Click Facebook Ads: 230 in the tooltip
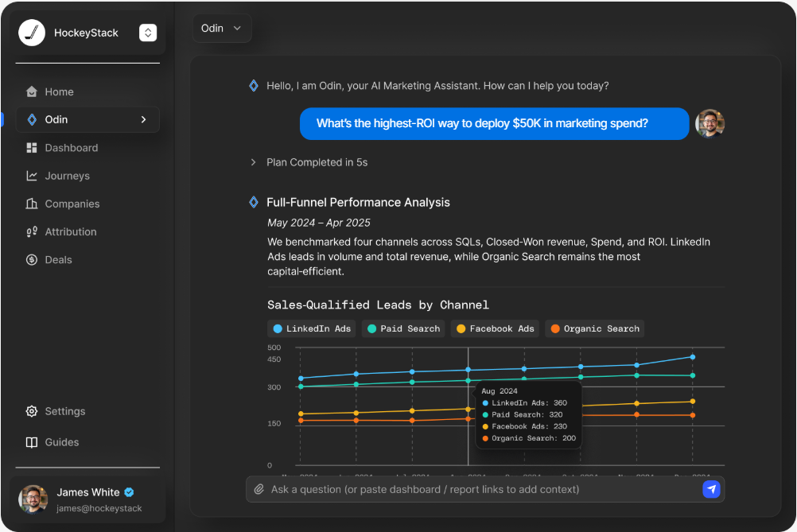 [x=524, y=425]
